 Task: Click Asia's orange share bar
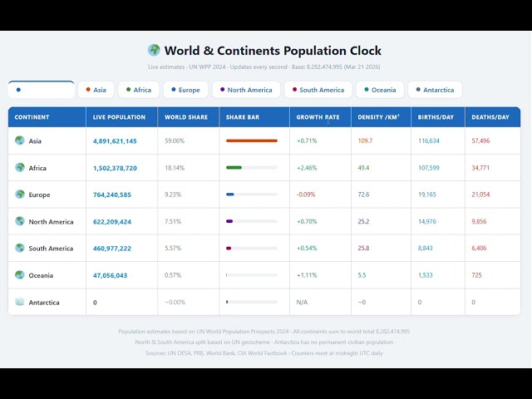point(252,140)
